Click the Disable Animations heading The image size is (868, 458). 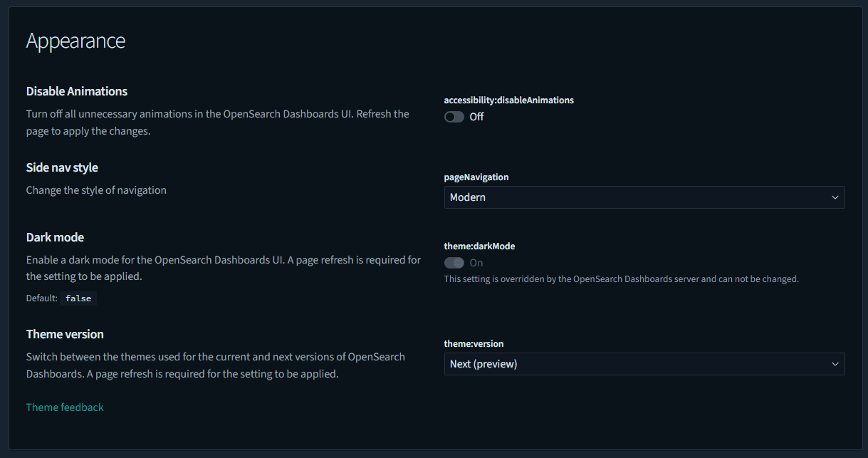click(x=77, y=91)
